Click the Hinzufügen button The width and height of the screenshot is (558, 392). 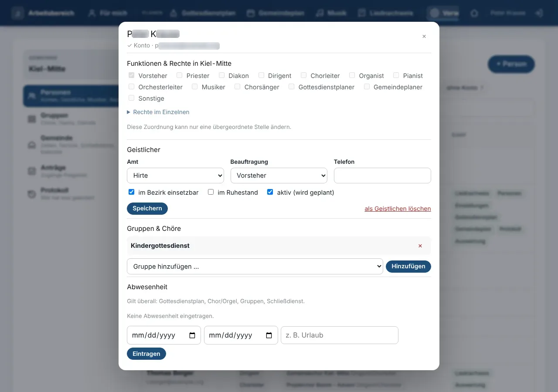(408, 267)
